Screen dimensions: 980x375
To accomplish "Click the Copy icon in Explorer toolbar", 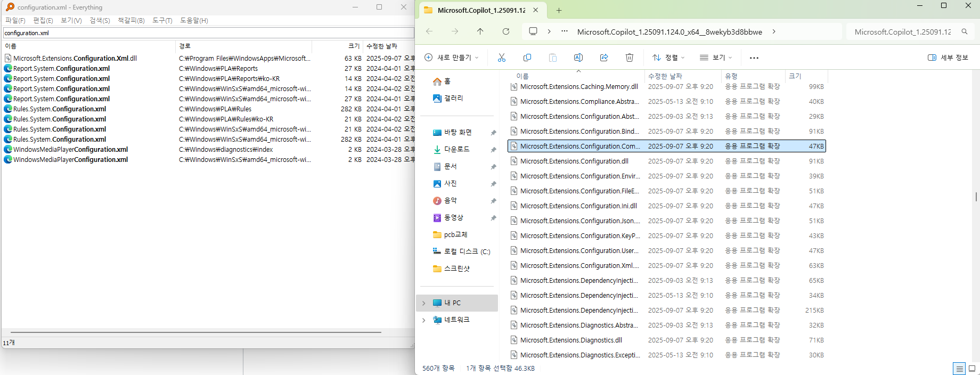I will click(x=527, y=58).
